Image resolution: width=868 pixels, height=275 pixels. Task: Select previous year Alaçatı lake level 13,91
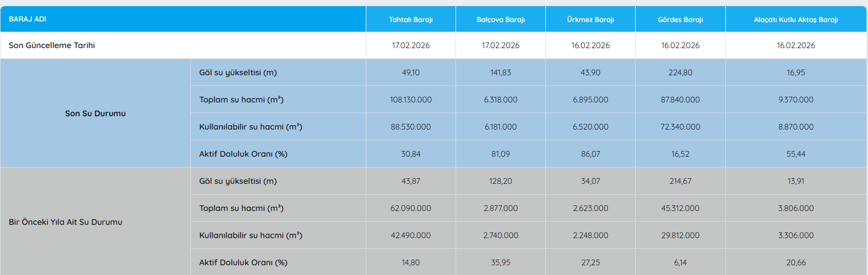[796, 181]
